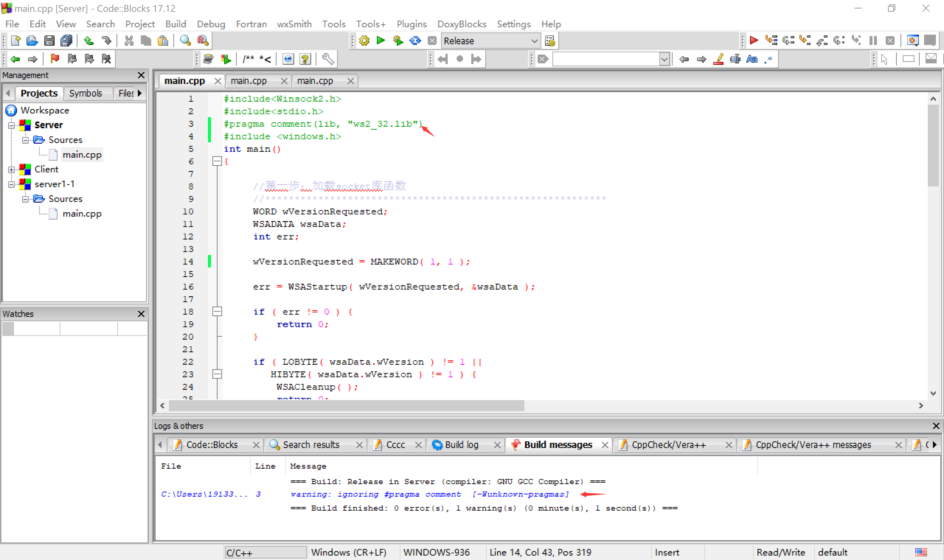Viewport: 944px width, 560px height.
Task: Start debugging with red arrow icon
Action: [x=753, y=41]
